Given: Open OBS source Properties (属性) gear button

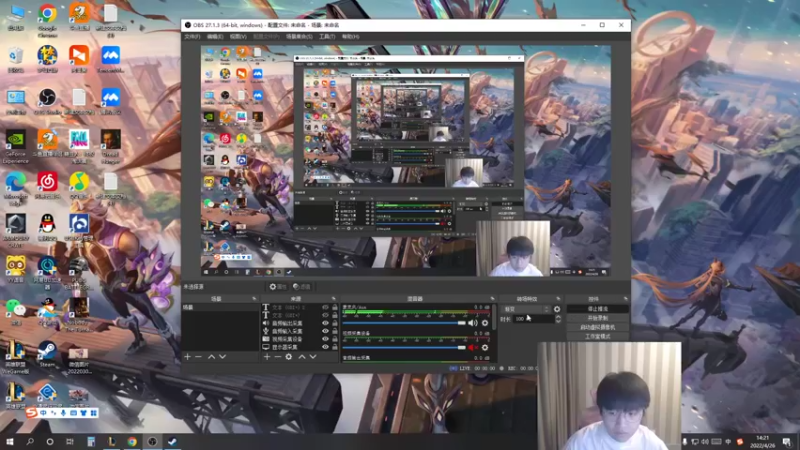Looking at the screenshot, I should 278,287.
